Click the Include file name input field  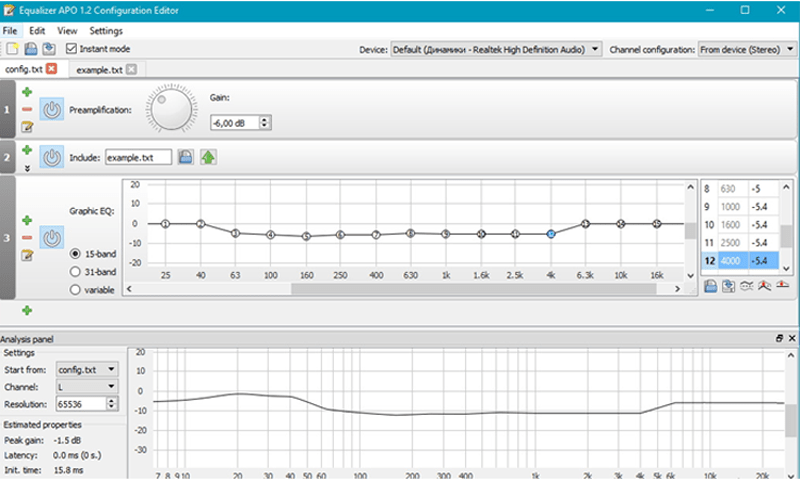[138, 157]
